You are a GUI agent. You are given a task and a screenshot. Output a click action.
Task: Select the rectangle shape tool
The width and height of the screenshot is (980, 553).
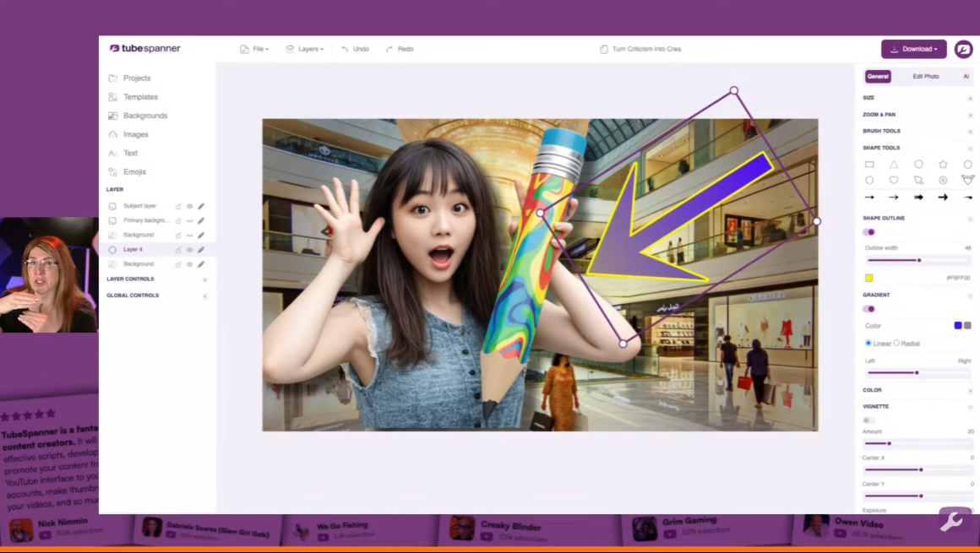click(869, 165)
